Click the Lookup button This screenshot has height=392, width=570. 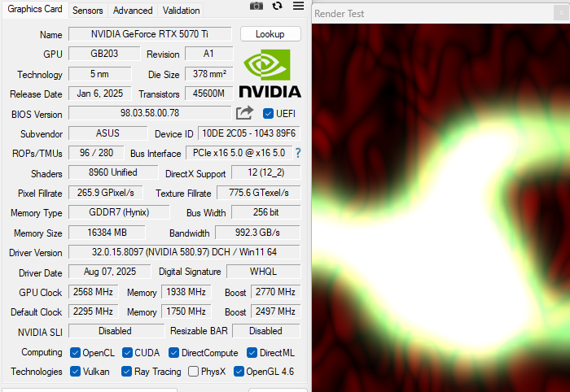coord(270,34)
